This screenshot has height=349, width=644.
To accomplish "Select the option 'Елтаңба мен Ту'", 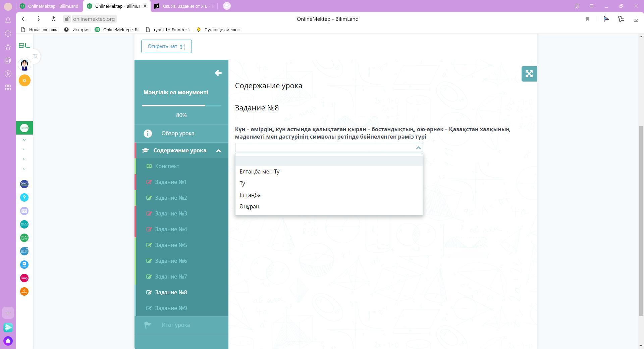I will (259, 172).
